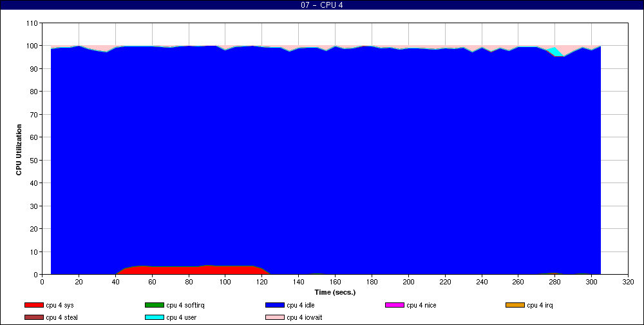Click the pink cpu 4 iowait legend swatch
The width and height of the screenshot is (644, 325).
coord(275,318)
